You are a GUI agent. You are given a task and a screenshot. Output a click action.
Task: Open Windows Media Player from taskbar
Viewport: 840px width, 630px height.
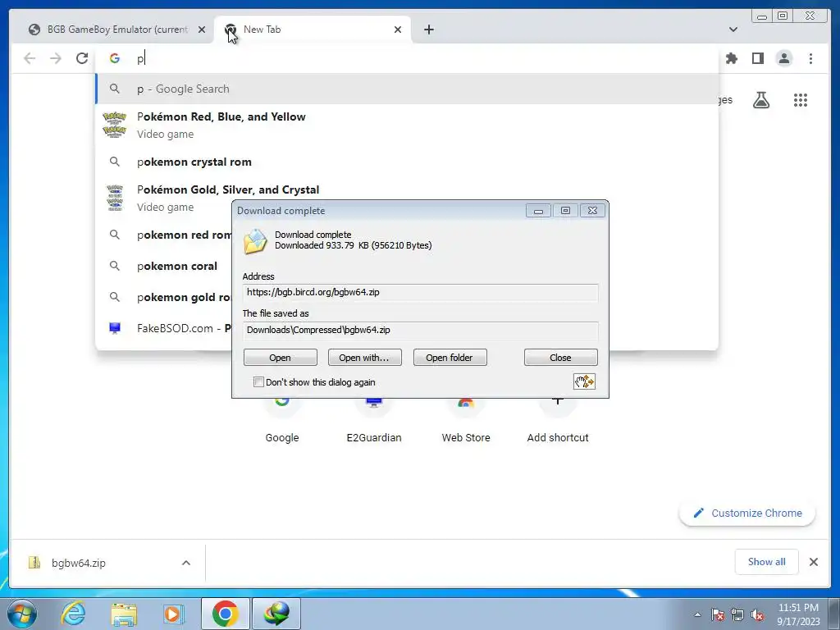click(174, 614)
